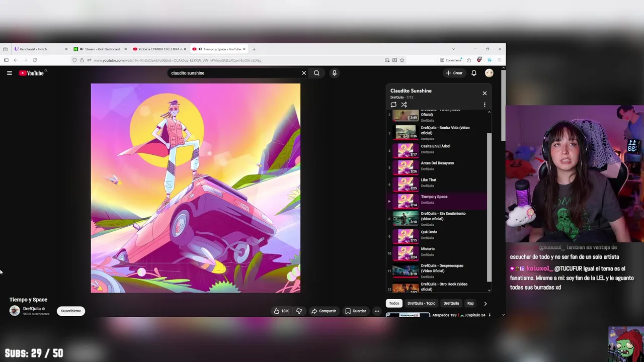The height and width of the screenshot is (362, 644).
Task: Select the Rap filter chip
Action: click(x=470, y=303)
